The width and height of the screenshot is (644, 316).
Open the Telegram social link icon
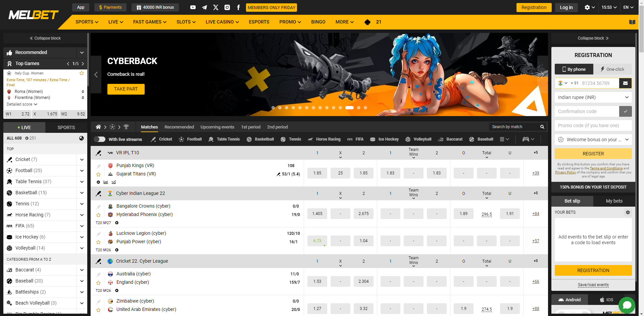click(204, 7)
